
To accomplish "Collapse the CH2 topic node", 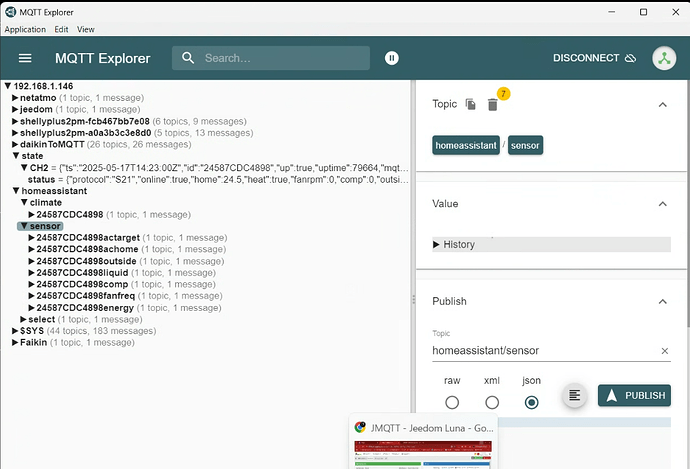I will point(24,168).
